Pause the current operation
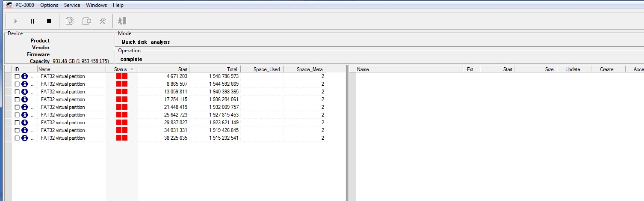This screenshot has width=644, height=201. point(32,21)
